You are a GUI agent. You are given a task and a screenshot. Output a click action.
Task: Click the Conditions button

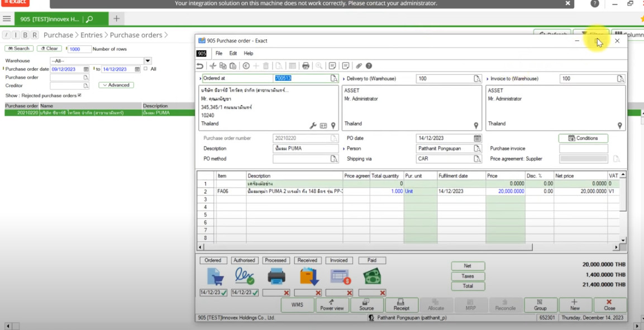[x=583, y=138]
